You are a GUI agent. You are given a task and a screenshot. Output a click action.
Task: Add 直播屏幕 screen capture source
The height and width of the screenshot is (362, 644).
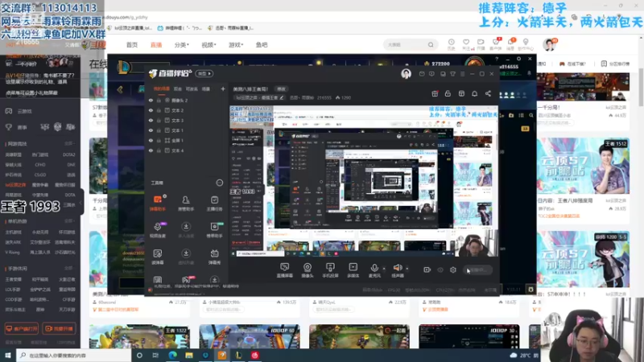[x=285, y=270]
